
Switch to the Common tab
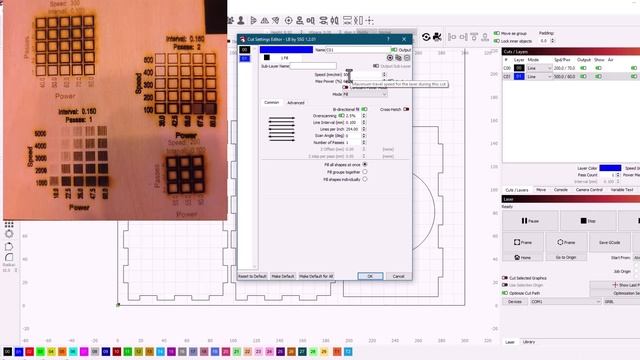pyautogui.click(x=271, y=102)
